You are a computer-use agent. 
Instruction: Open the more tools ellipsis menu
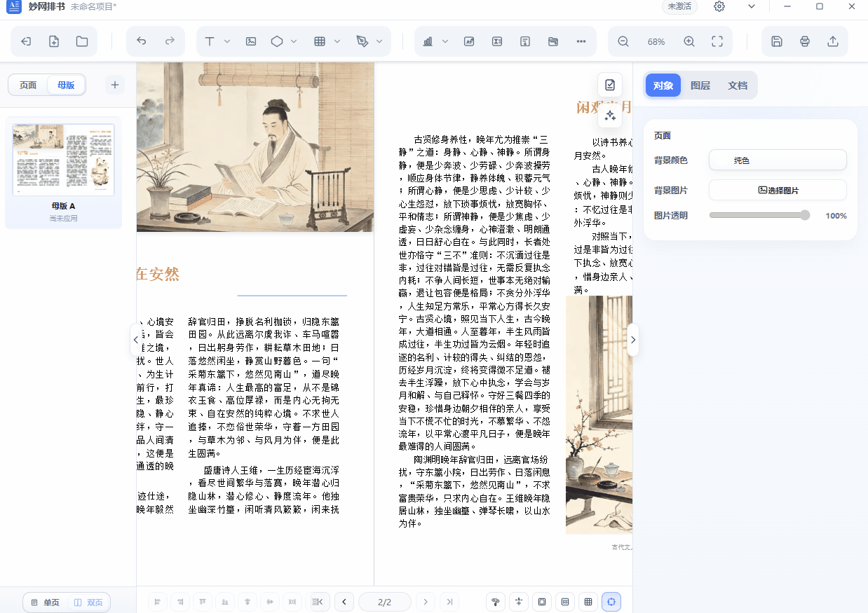581,41
